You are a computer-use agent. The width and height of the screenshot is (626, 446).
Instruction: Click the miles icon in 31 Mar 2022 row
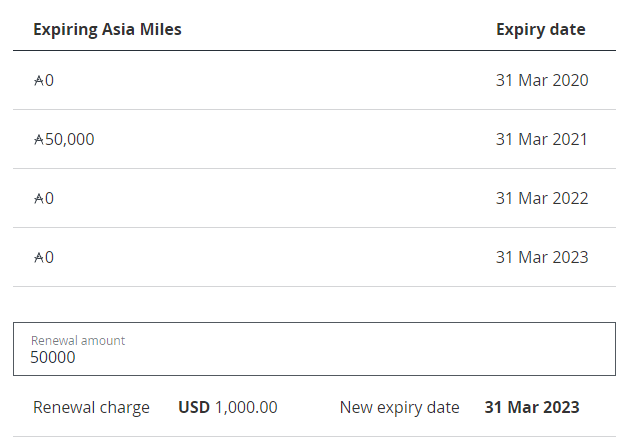click(39, 199)
